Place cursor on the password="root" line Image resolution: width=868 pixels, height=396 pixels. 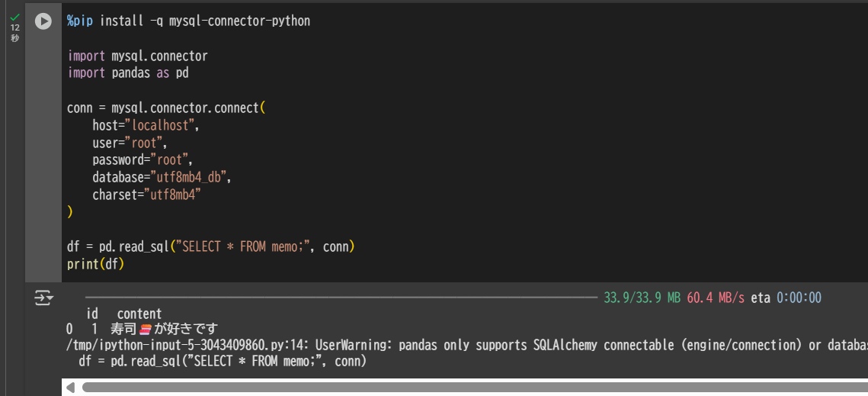142,160
